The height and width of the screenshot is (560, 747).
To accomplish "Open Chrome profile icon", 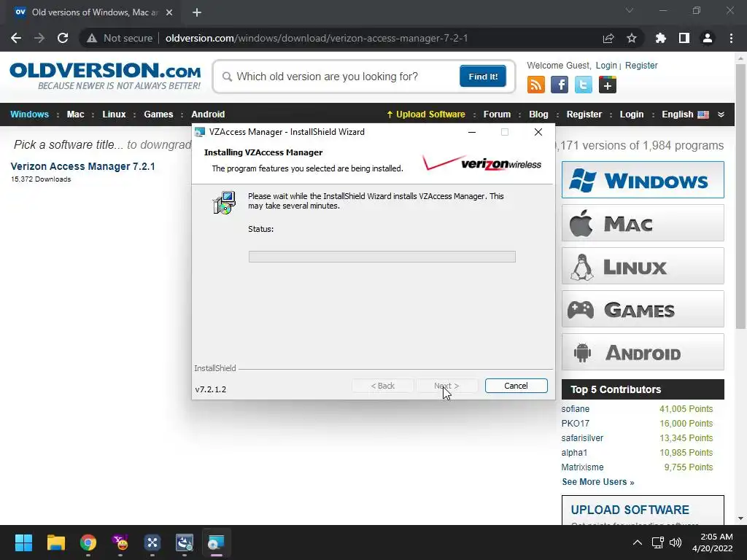I will click(708, 38).
